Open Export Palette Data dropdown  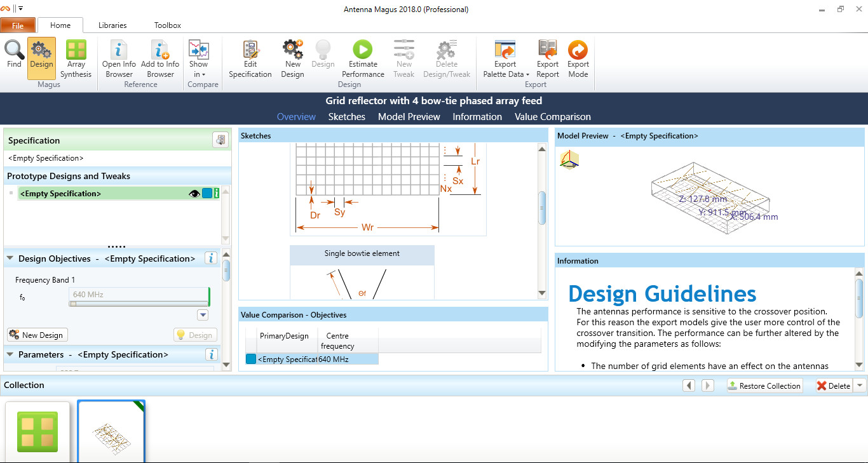(505, 58)
